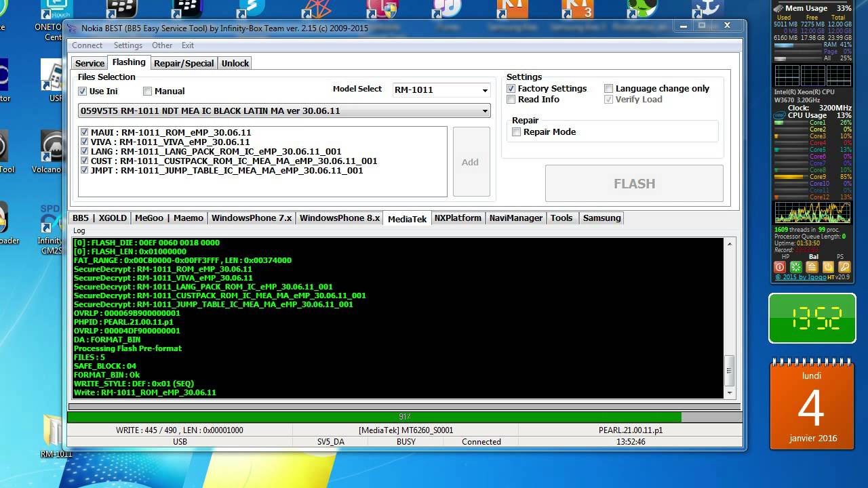
Task: Click red power button in CPU gadget
Action: click(x=780, y=267)
